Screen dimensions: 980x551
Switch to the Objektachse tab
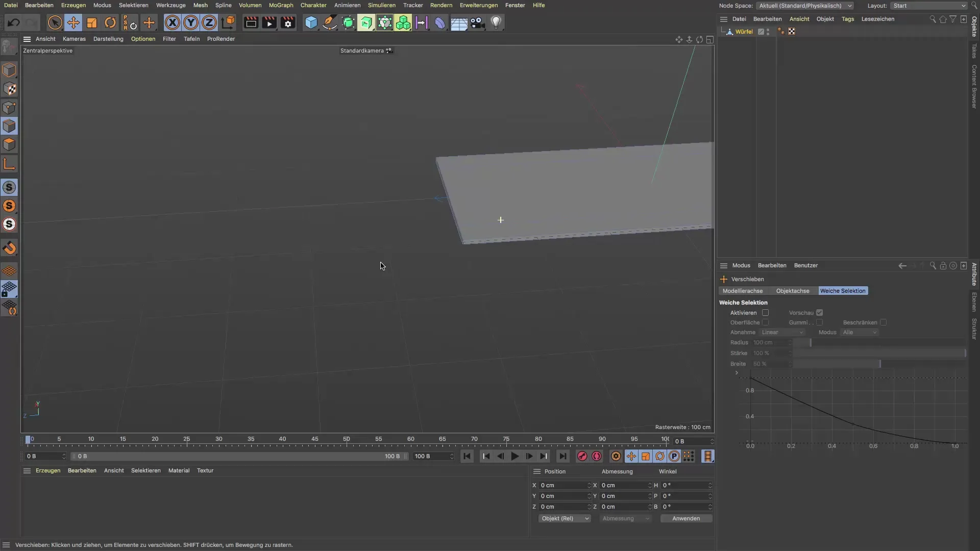(x=793, y=291)
